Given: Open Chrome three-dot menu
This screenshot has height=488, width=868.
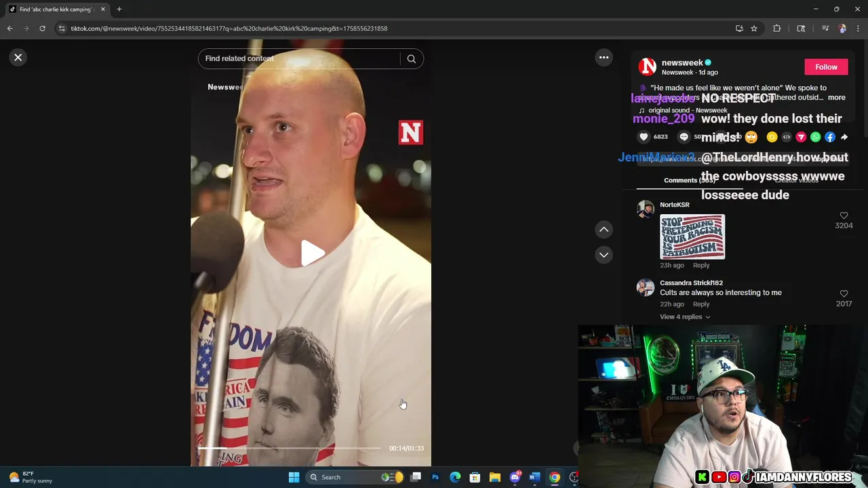Looking at the screenshot, I should 858,28.
